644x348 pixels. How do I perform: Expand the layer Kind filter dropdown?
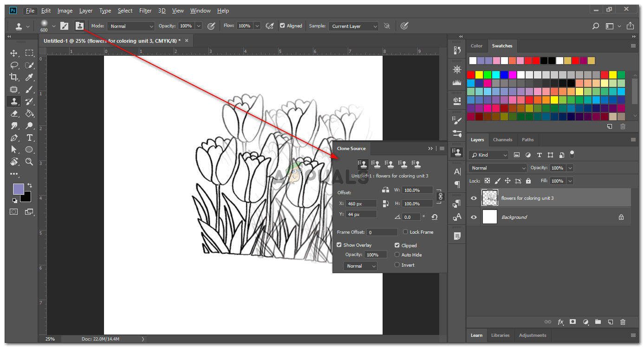tap(488, 155)
